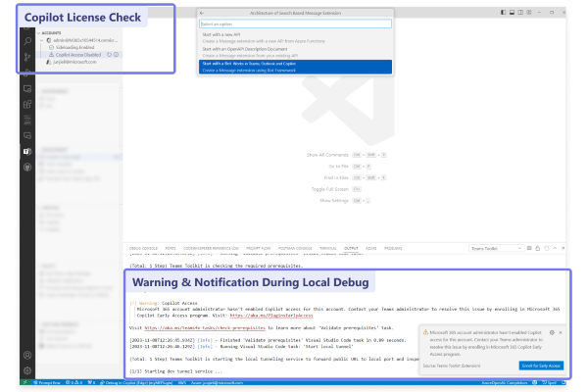588x392 pixels.
Task: Open Customize Layout icon in title bar
Action: (x=529, y=13)
